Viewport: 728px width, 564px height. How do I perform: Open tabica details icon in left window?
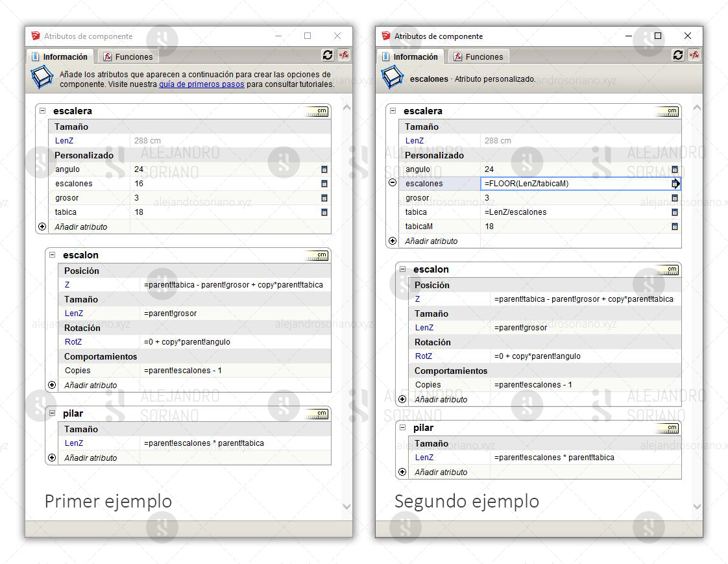[x=324, y=212]
